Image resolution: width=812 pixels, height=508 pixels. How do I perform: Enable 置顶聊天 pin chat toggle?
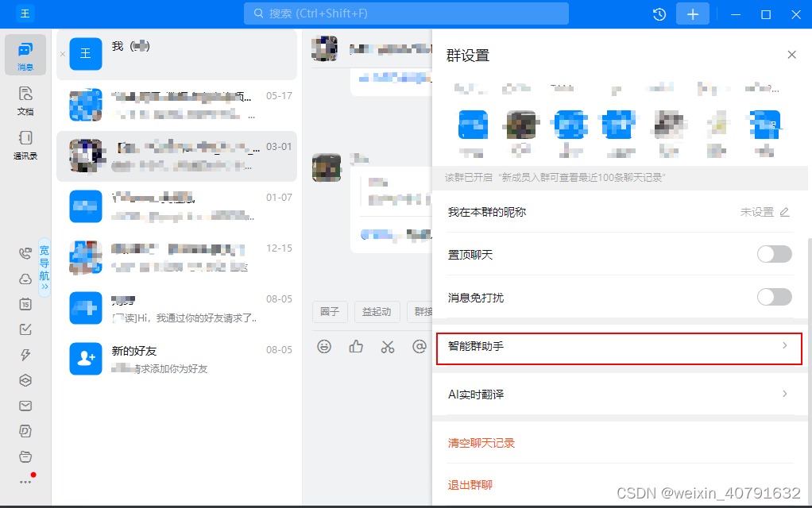pyautogui.click(x=775, y=254)
